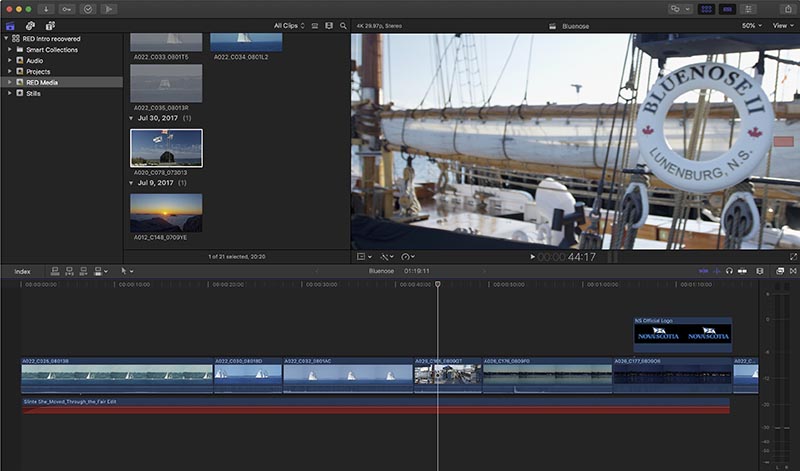Open the All Clips filter dropdown
This screenshot has height=471, width=800.
289,26
